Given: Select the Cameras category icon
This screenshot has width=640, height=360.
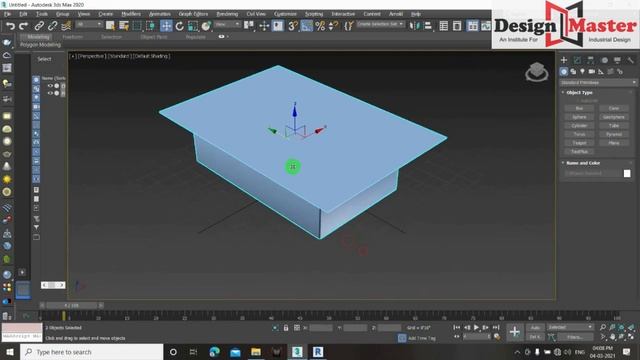Looking at the screenshot, I should coord(591,71).
